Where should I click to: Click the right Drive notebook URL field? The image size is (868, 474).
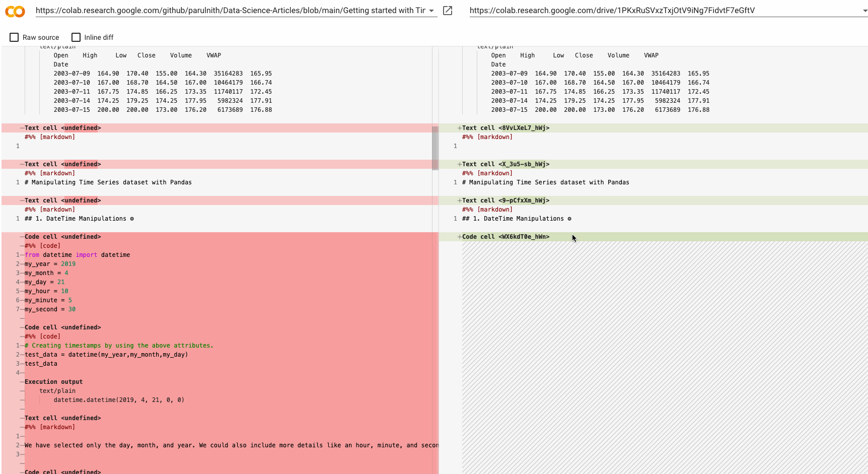click(665, 11)
